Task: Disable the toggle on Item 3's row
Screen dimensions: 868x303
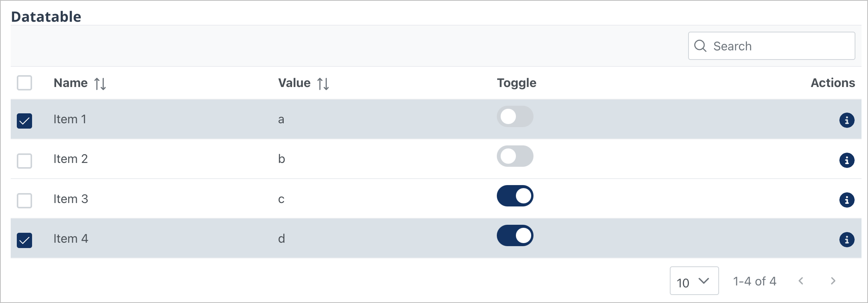Action: tap(515, 196)
